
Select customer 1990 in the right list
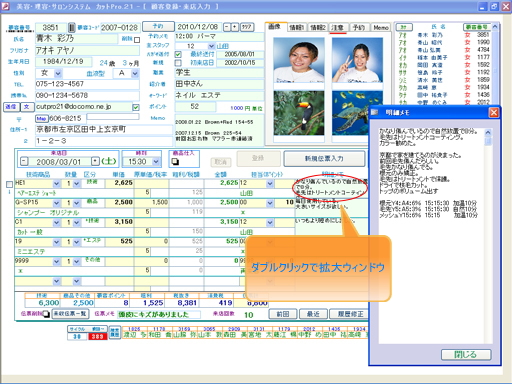pos(444,42)
